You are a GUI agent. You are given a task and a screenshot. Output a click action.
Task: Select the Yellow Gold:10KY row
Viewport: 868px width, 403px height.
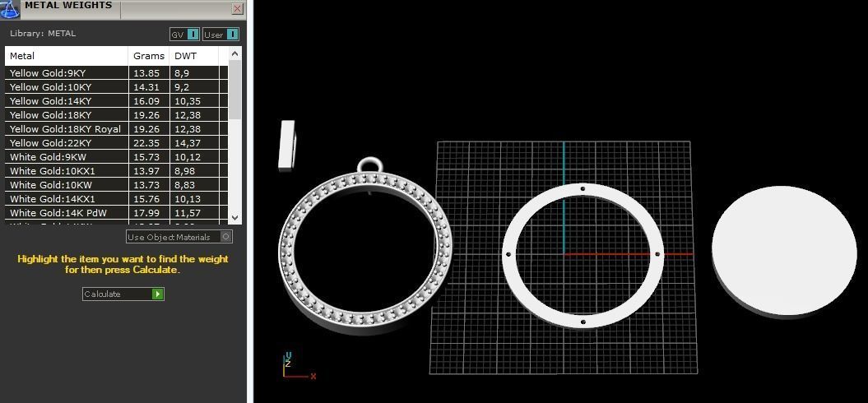click(x=116, y=87)
